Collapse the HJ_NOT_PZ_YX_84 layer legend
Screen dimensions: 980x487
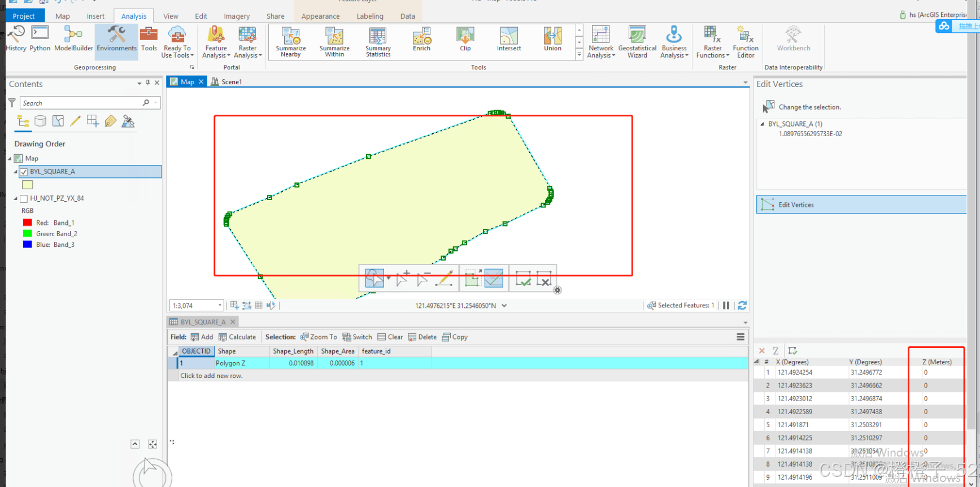[16, 198]
